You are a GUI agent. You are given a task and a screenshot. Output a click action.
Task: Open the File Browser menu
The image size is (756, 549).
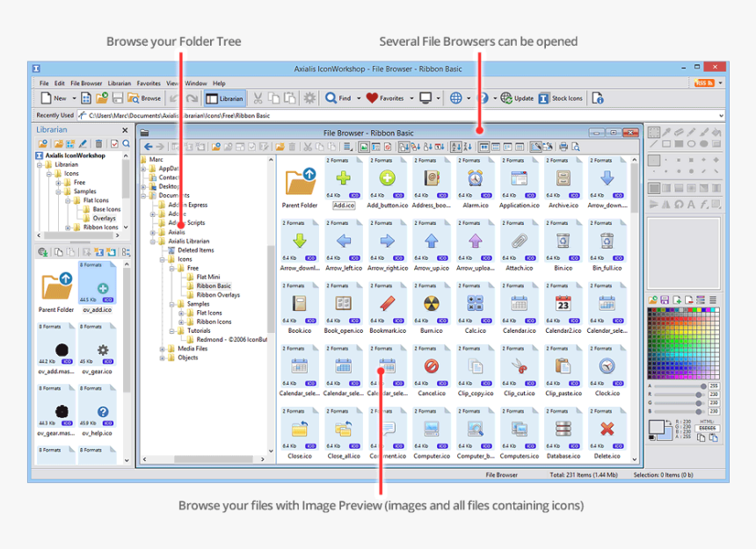coord(86,83)
